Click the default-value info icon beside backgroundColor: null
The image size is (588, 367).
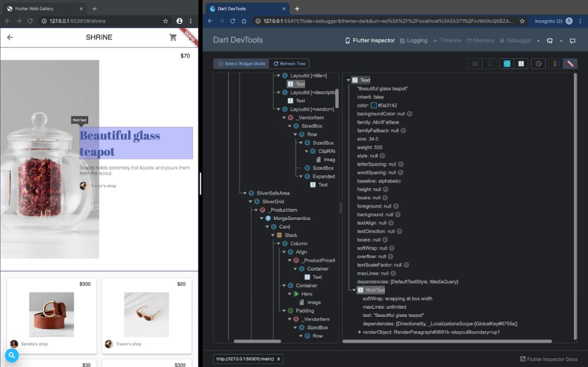click(409, 114)
